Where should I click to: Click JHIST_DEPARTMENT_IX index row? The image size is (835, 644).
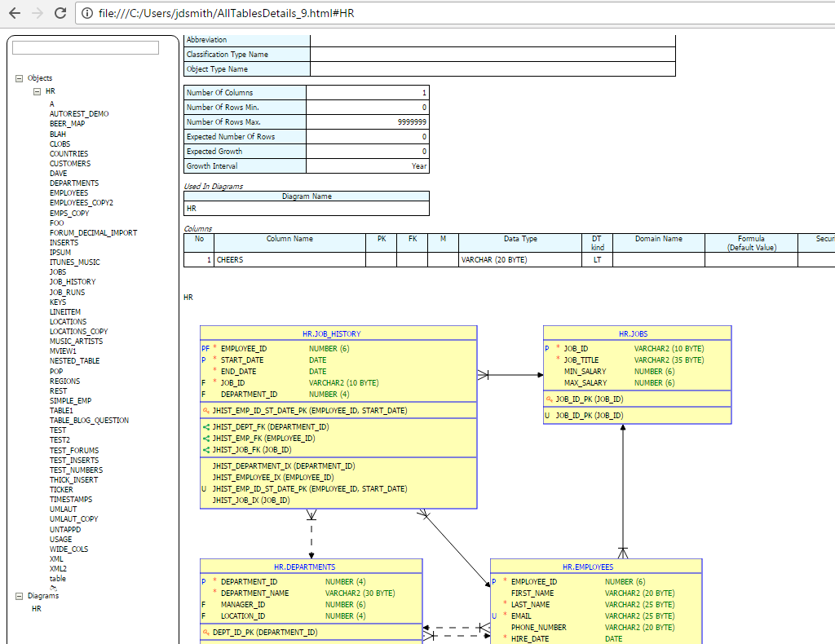(284, 466)
